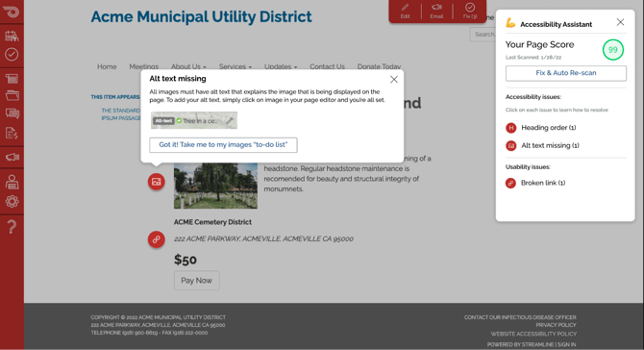
Task: Click the cemetery photo thumbnail
Action: 215,186
